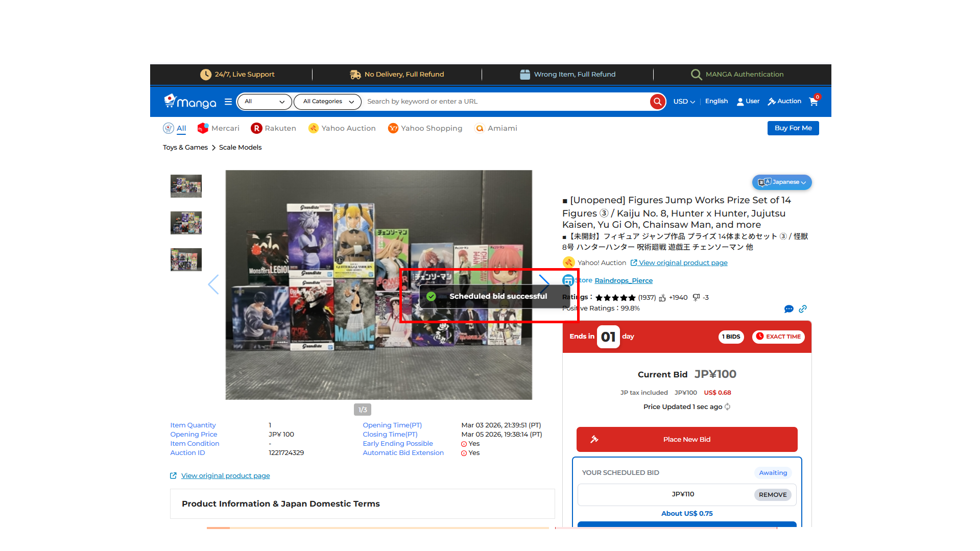Click the Manga site logo
Viewport: 980px width, 551px height.
click(x=190, y=102)
